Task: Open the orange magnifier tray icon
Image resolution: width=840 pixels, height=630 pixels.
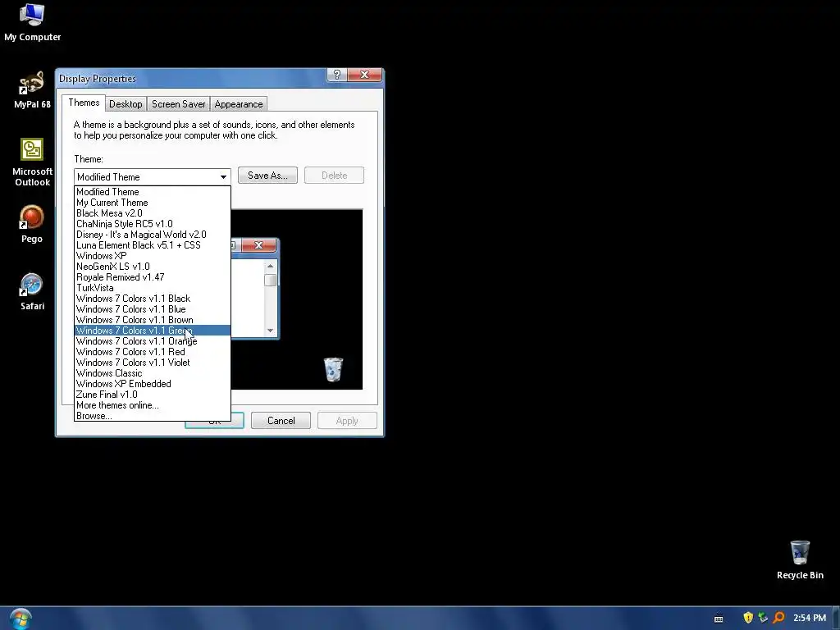Action: click(x=778, y=618)
